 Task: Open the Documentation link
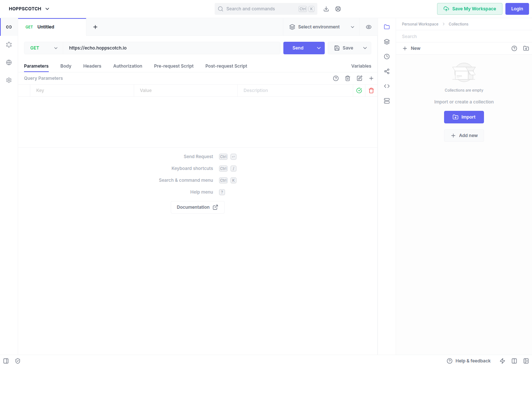[198, 207]
